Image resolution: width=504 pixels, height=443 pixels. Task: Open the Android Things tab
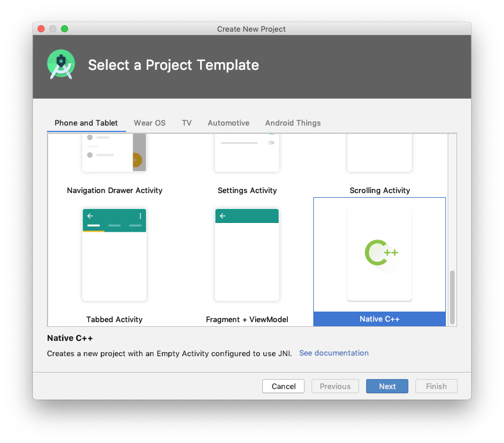point(293,123)
